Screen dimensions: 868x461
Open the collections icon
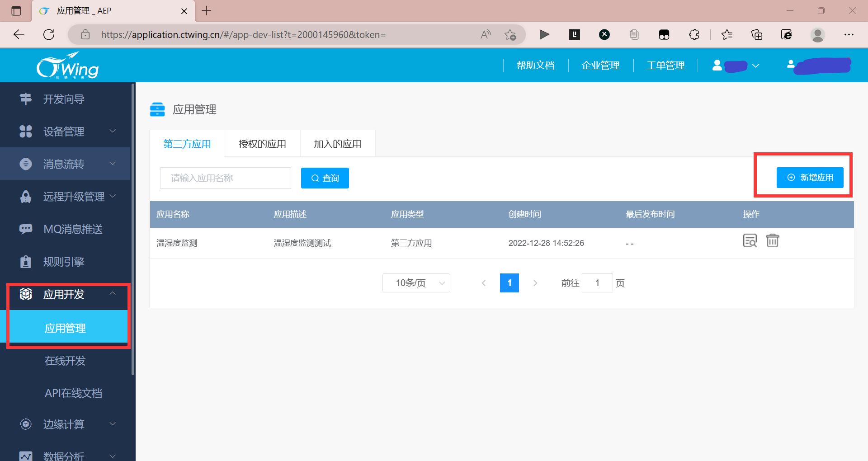pyautogui.click(x=757, y=35)
